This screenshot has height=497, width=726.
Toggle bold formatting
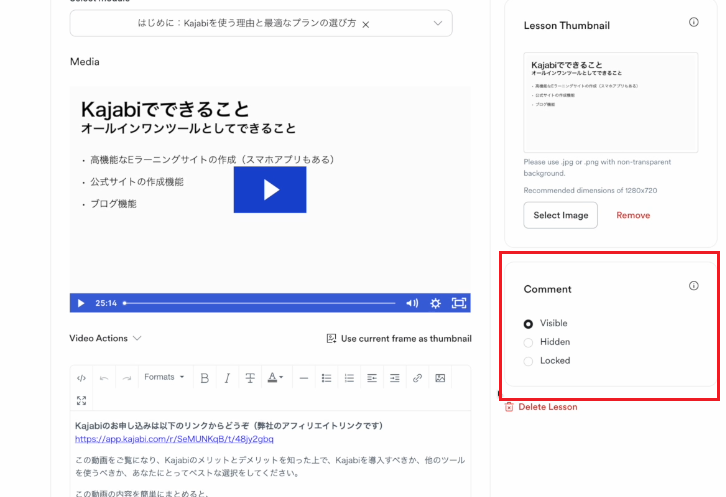pyautogui.click(x=205, y=378)
